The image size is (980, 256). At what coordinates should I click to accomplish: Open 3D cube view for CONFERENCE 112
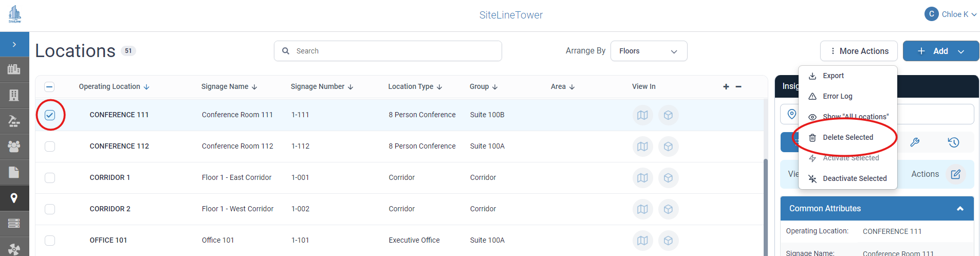[x=668, y=147]
